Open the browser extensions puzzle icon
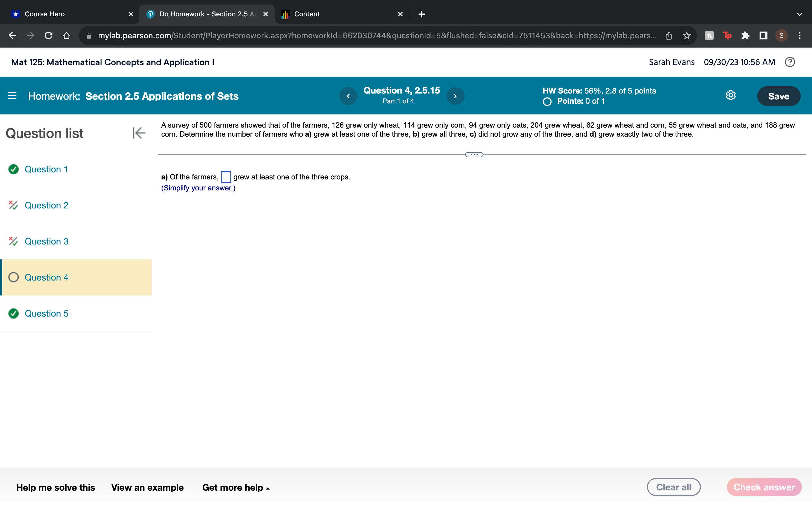 (745, 35)
